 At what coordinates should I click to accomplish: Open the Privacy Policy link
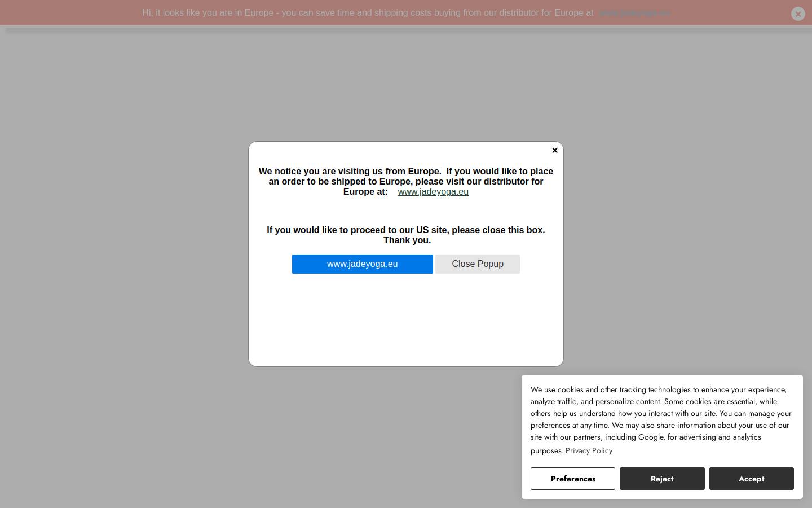click(x=589, y=450)
